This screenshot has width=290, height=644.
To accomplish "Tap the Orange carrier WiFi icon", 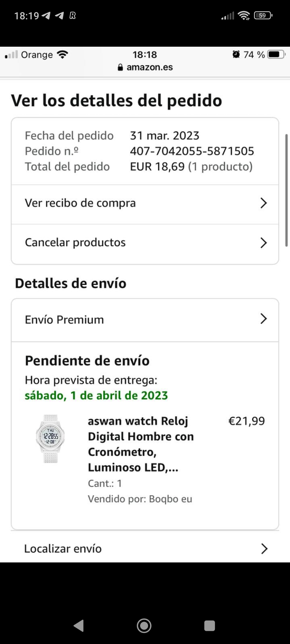I will pyautogui.click(x=63, y=55).
